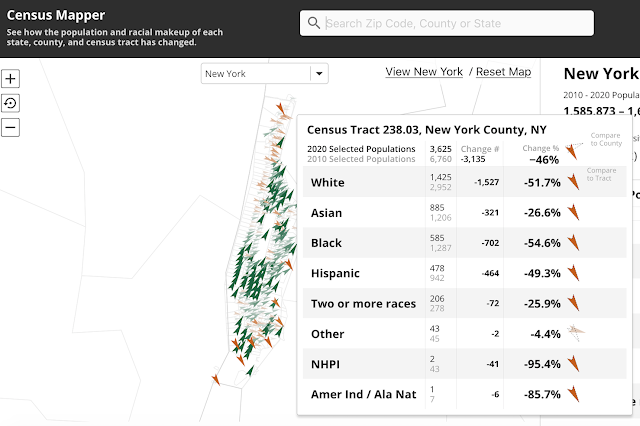Open the New York state dropdown arrow

point(319,73)
